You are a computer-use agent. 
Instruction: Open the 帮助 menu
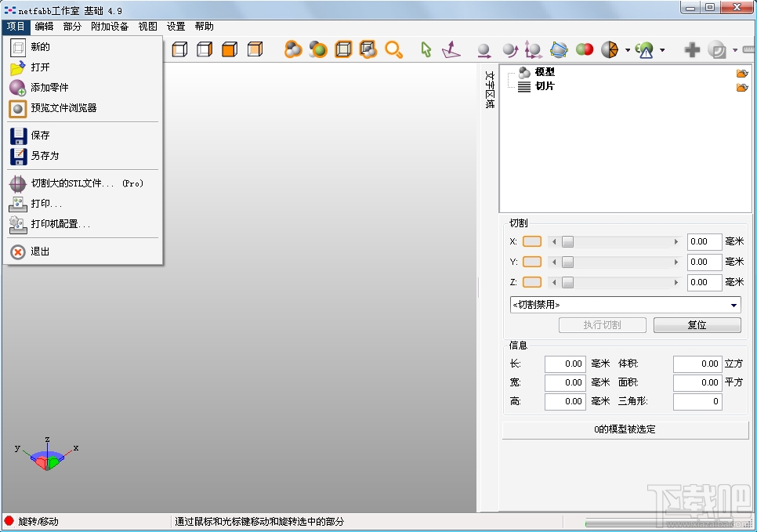(205, 26)
